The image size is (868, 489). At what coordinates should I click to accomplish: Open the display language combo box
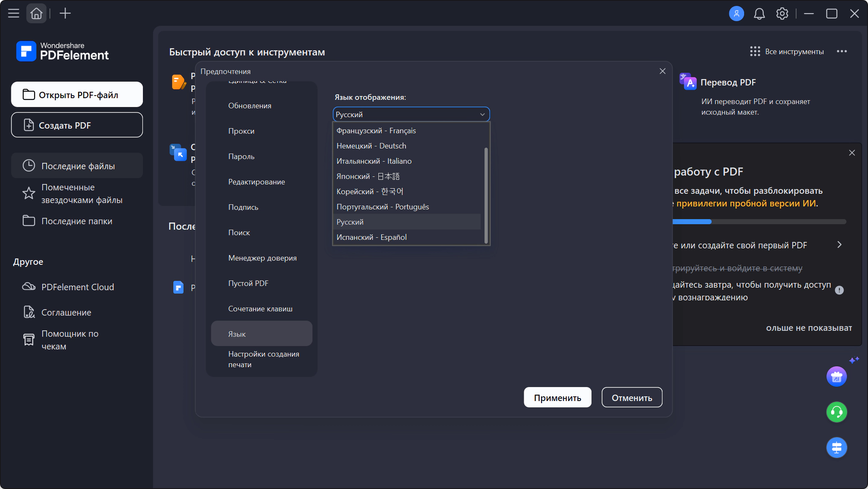(x=411, y=114)
